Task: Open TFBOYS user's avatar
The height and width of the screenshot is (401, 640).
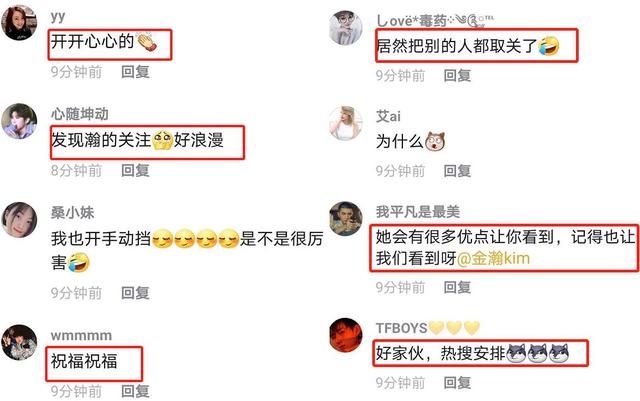Action: pos(346,335)
